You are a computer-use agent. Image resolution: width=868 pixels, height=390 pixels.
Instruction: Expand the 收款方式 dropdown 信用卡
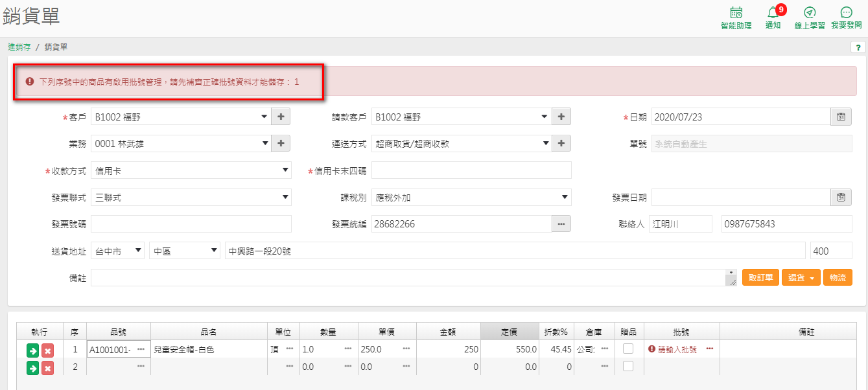tap(285, 170)
